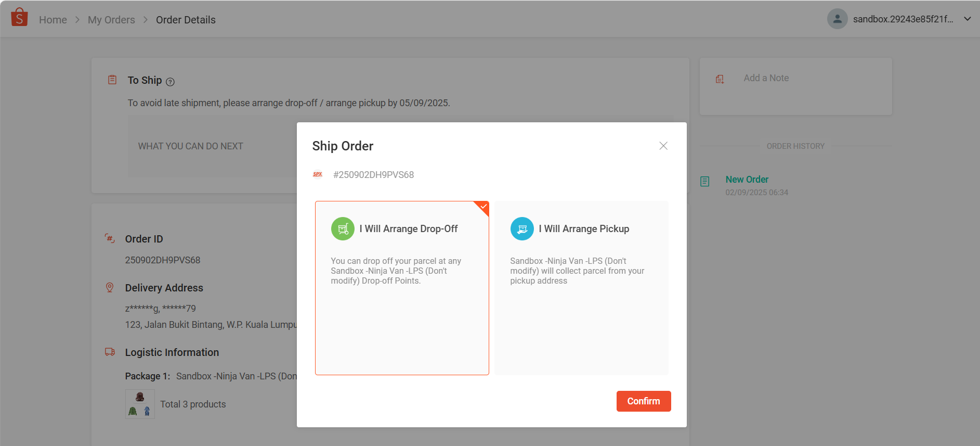Click the Ship Order dialog title
This screenshot has height=446, width=980.
(343, 146)
